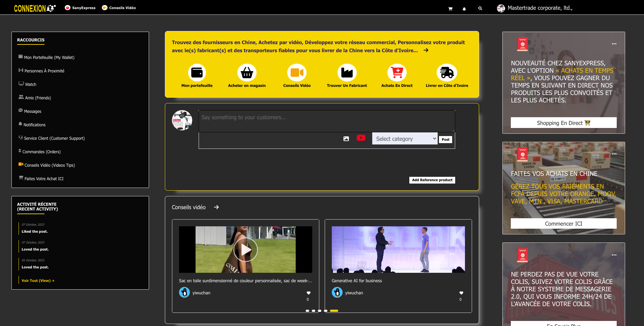Click yiwuchan avatar under Sac en toile video
Image resolution: width=644 pixels, height=326 pixels.
pos(184,292)
